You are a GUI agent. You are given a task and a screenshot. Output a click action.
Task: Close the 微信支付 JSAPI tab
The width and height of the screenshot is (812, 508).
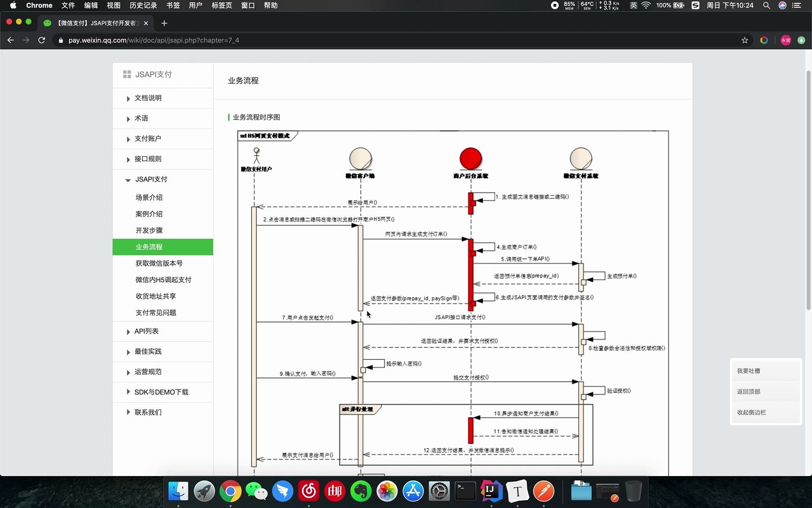tap(146, 23)
